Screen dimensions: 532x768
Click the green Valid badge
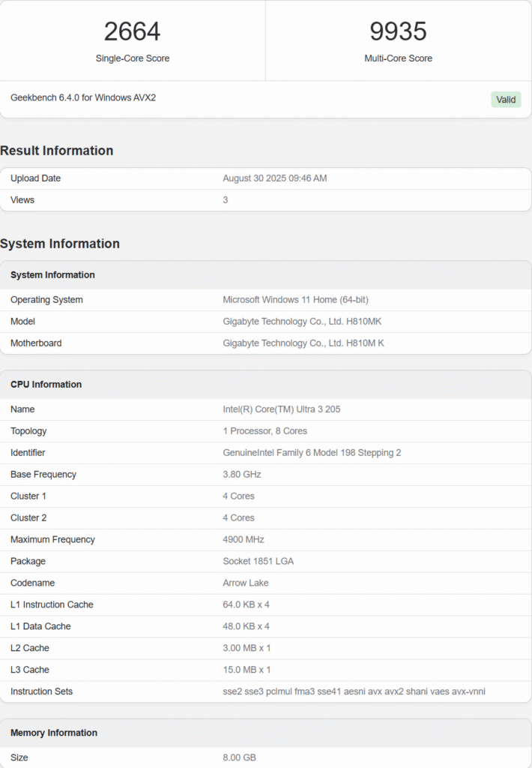click(x=506, y=99)
